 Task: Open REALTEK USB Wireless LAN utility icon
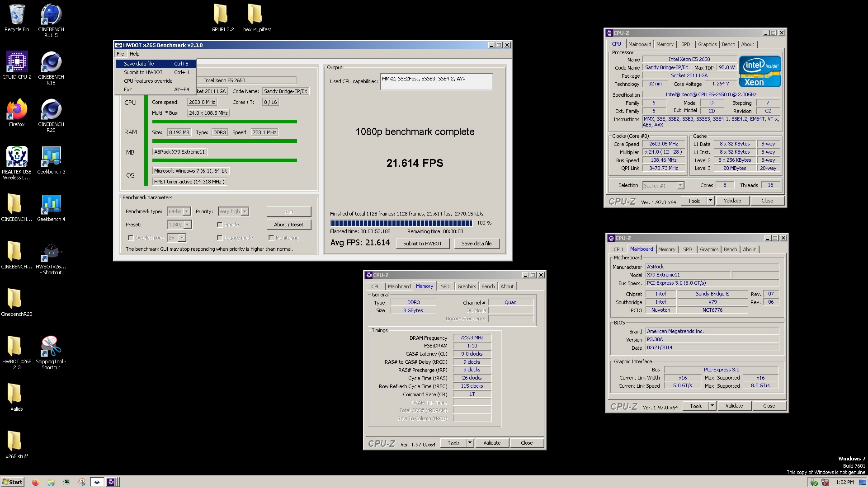pyautogui.click(x=17, y=163)
